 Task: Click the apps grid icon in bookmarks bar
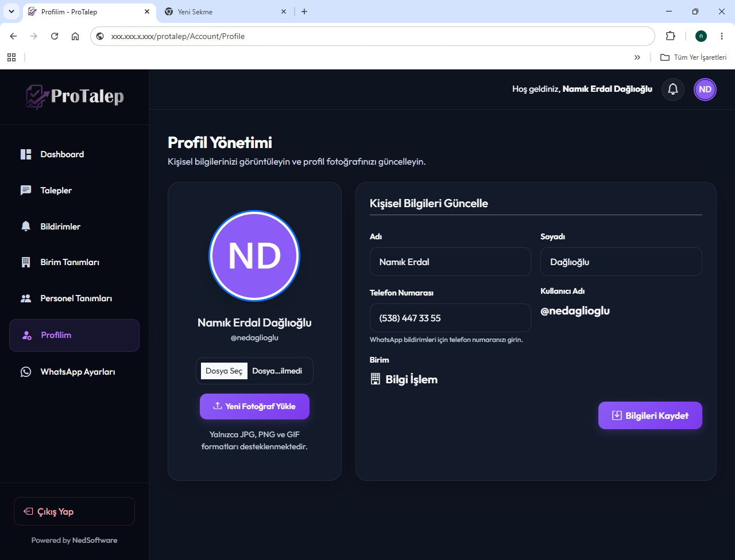coord(11,57)
